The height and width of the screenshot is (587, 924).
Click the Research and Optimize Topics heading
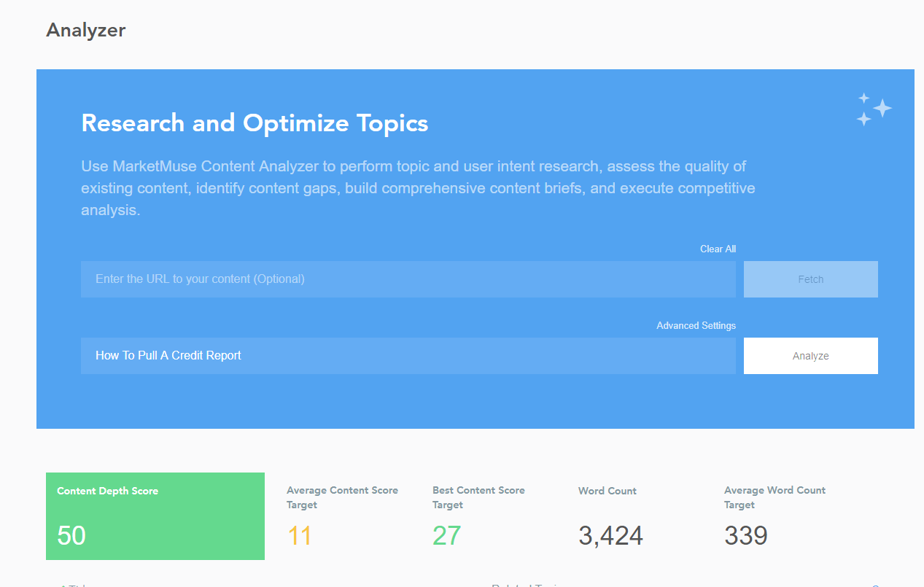point(255,123)
